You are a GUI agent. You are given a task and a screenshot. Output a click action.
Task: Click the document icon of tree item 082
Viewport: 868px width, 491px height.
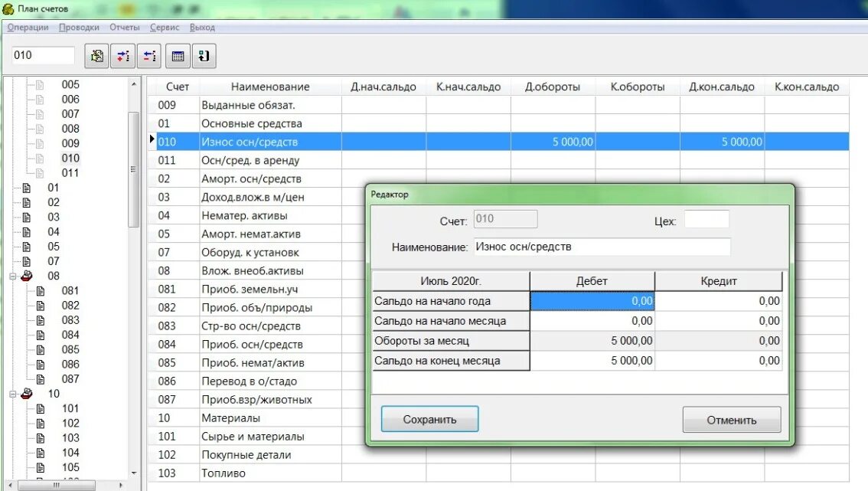click(x=41, y=306)
